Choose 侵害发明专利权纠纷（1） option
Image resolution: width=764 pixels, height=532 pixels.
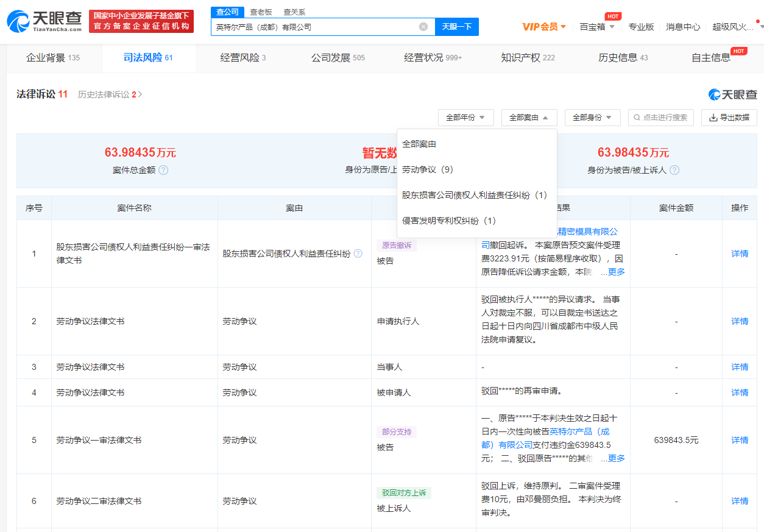[x=449, y=221]
